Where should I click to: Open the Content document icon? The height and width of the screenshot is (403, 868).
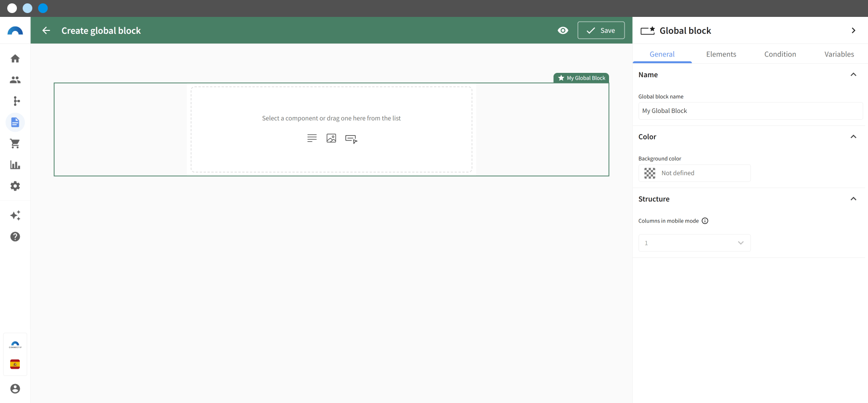point(15,122)
